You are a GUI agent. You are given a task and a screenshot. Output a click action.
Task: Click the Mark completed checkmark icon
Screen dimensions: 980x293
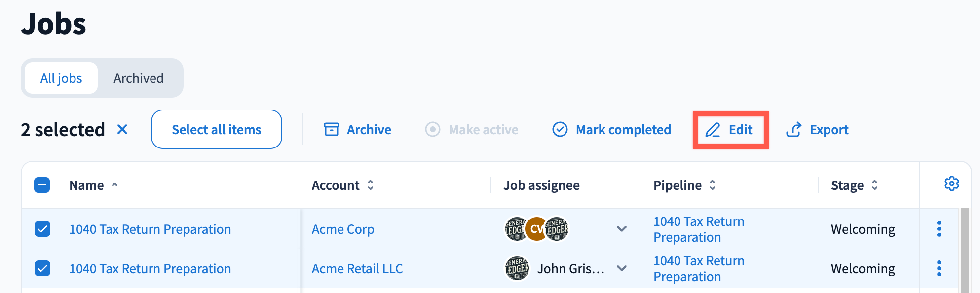[x=560, y=129]
